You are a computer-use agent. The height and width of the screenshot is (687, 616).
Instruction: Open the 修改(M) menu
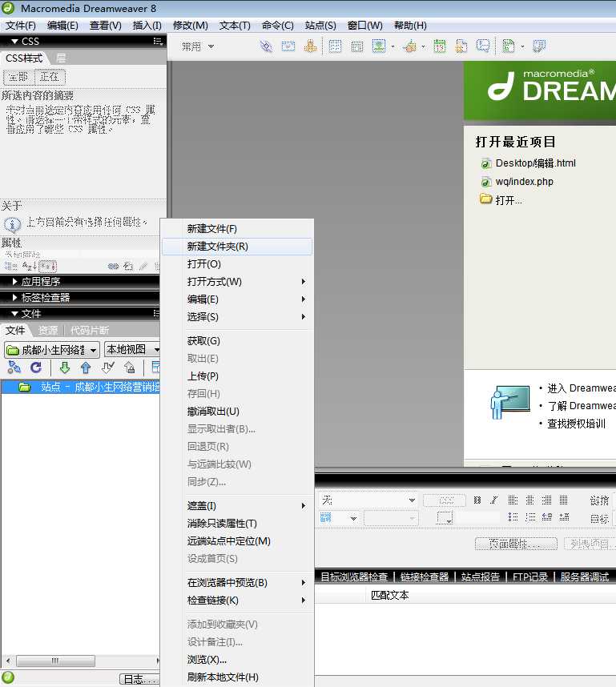coord(191,26)
